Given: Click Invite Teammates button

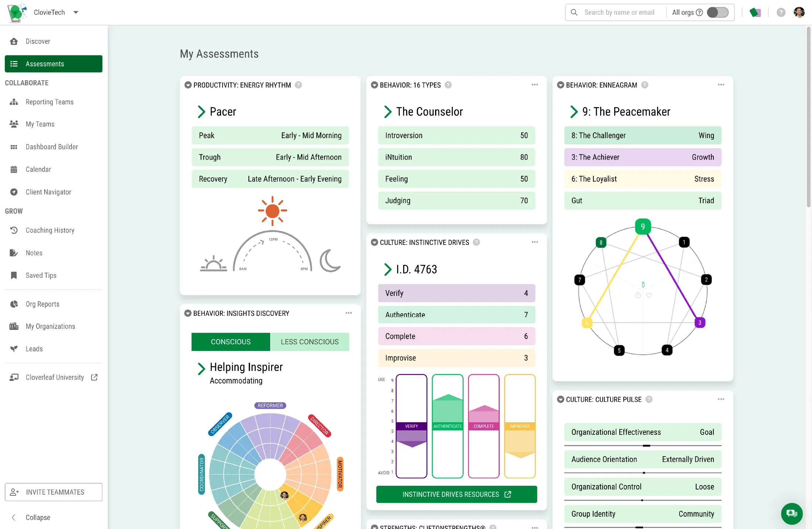Looking at the screenshot, I should tap(54, 492).
